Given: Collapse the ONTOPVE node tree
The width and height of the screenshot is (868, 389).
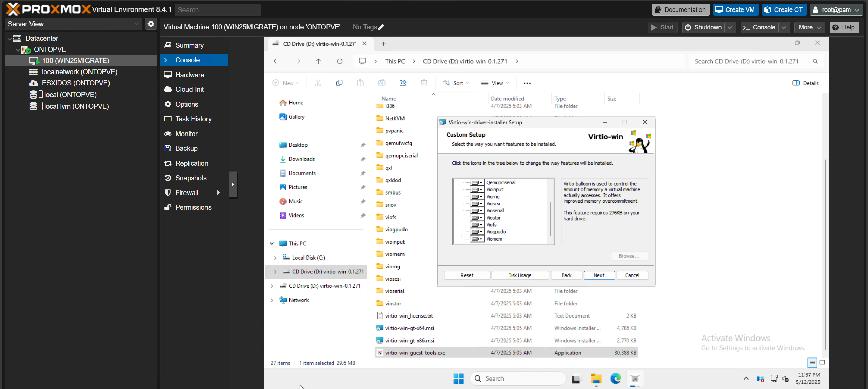Looking at the screenshot, I should point(18,50).
